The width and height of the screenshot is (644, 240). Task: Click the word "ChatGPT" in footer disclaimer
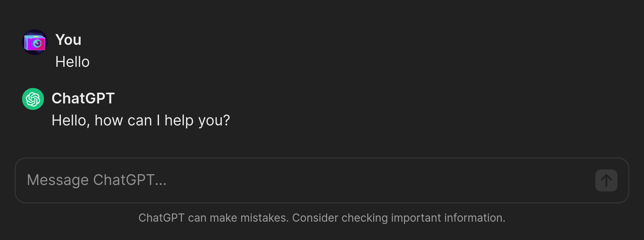(x=162, y=218)
